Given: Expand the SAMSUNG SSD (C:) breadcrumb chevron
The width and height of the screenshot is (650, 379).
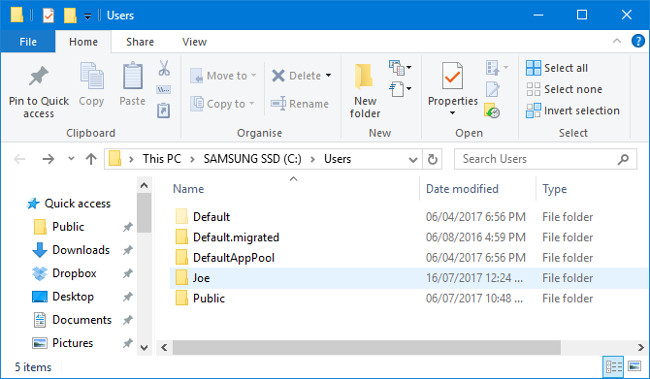Looking at the screenshot, I should click(x=313, y=159).
